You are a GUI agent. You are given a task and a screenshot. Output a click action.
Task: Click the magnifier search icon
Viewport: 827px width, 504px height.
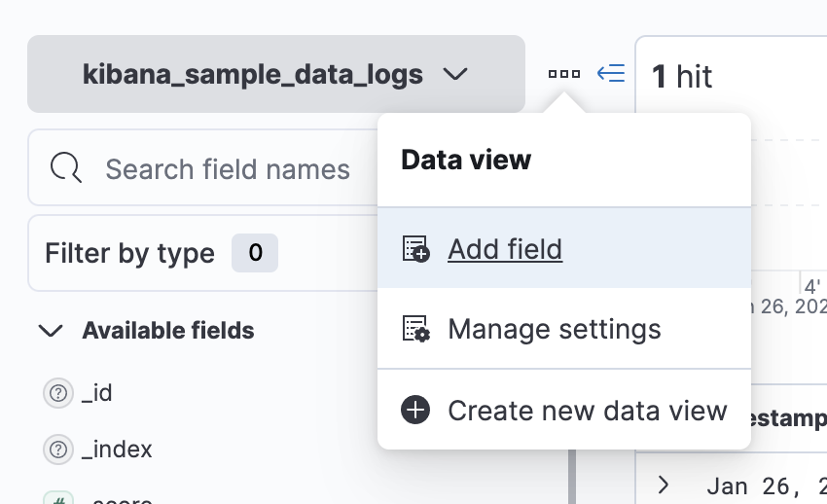click(66, 168)
